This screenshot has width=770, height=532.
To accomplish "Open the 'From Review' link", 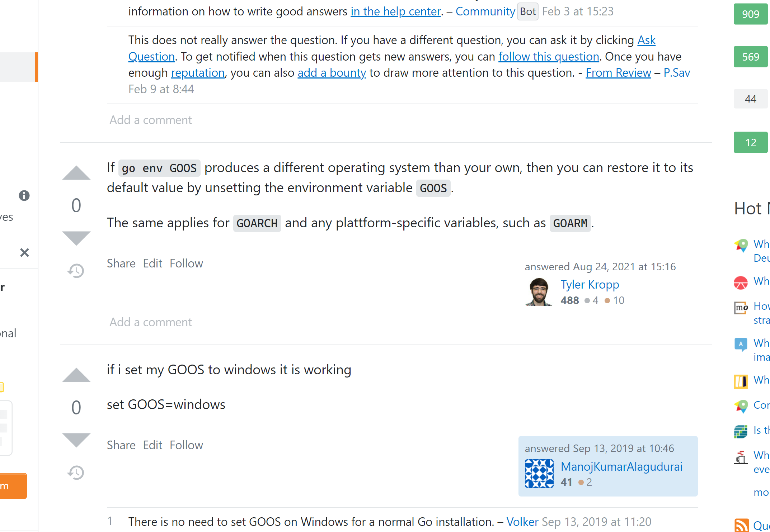I will (618, 73).
